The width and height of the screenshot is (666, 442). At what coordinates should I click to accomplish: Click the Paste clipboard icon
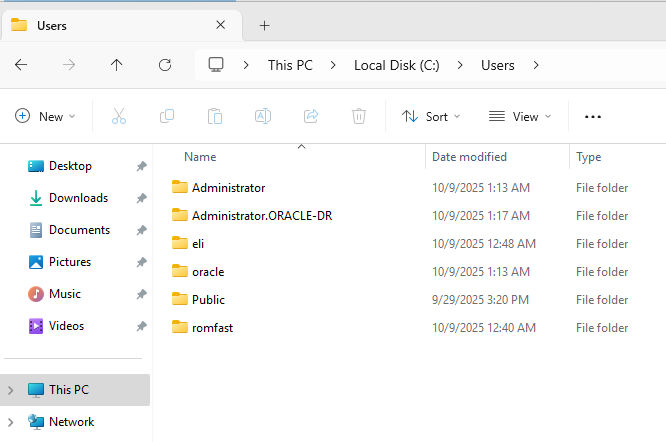tap(215, 116)
